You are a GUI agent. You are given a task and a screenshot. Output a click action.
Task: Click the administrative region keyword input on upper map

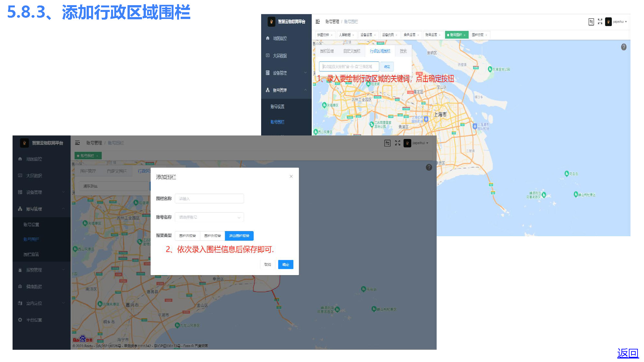pyautogui.click(x=349, y=67)
